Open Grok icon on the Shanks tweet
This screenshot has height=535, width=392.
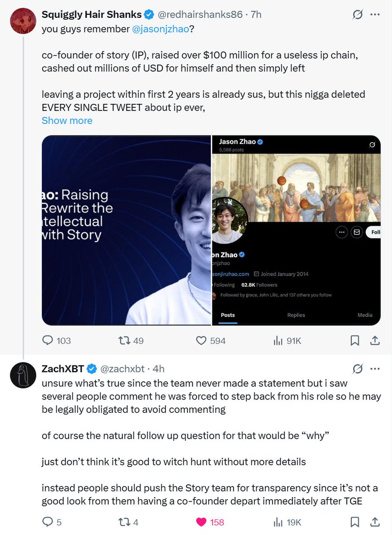pyautogui.click(x=357, y=15)
